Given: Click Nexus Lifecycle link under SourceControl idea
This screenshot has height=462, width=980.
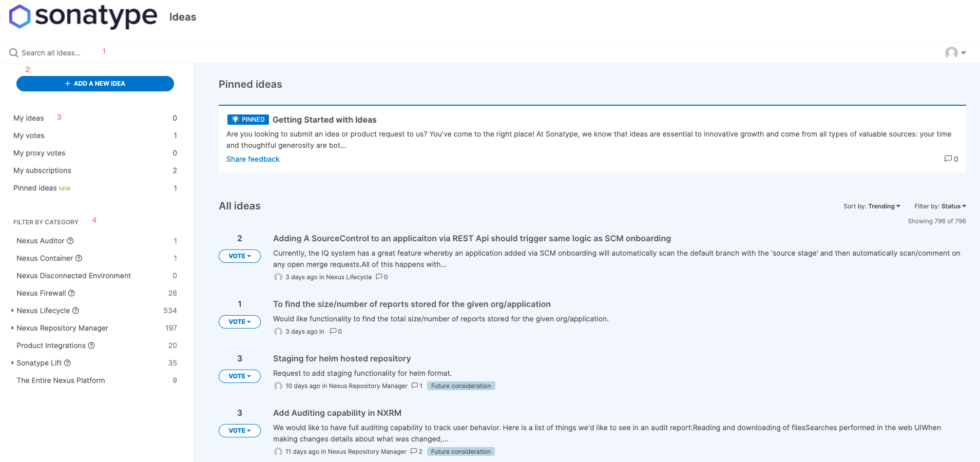Looking at the screenshot, I should (x=349, y=277).
